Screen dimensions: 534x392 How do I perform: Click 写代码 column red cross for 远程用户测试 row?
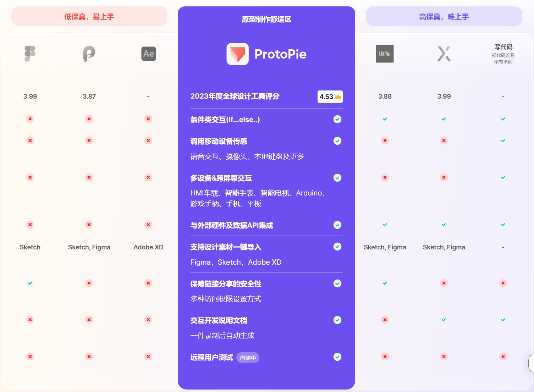503,357
